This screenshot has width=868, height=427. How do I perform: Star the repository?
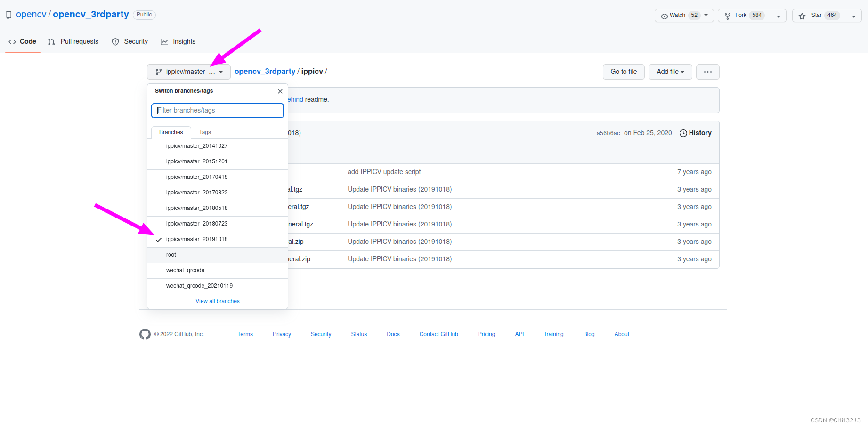[819, 16]
